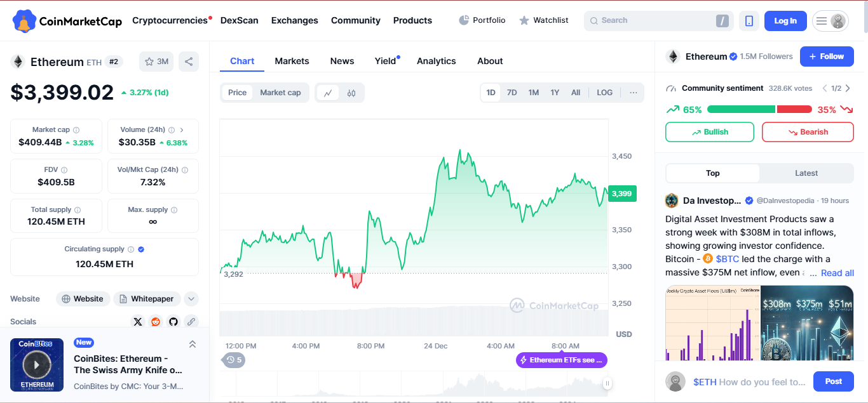868x403 pixels.
Task: Click the Post button
Action: (x=834, y=381)
